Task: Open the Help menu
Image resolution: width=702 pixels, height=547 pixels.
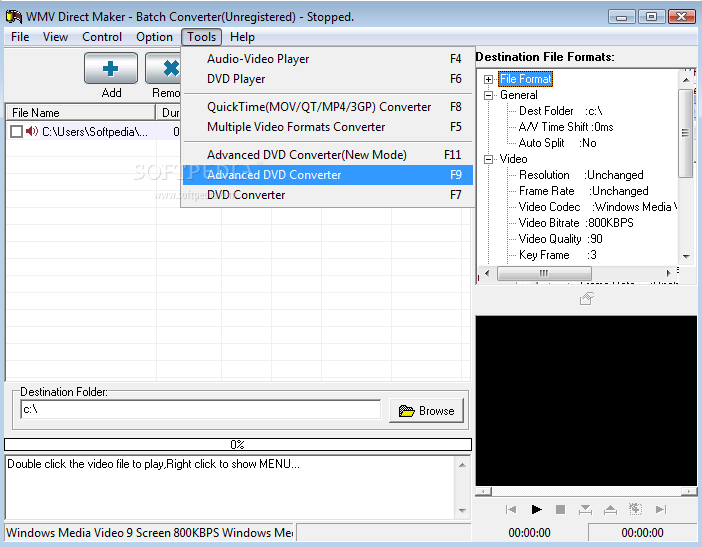Action: 242,37
